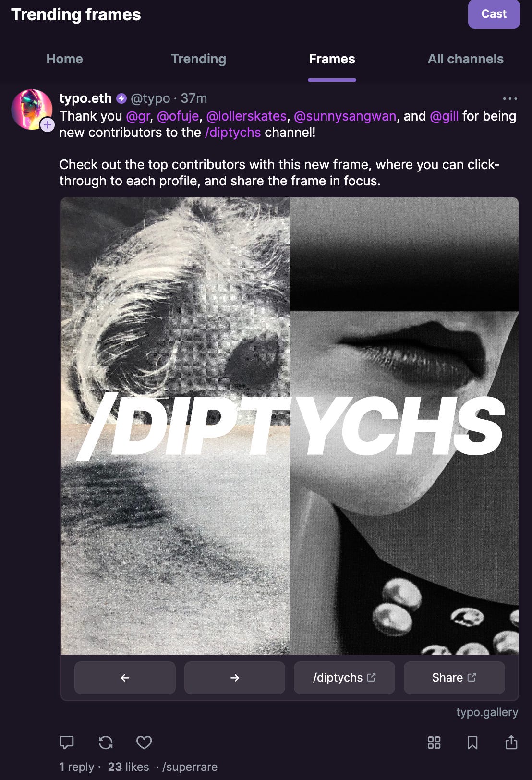Image resolution: width=532 pixels, height=780 pixels.
Task: Open the typo.gallery link
Action: (487, 712)
